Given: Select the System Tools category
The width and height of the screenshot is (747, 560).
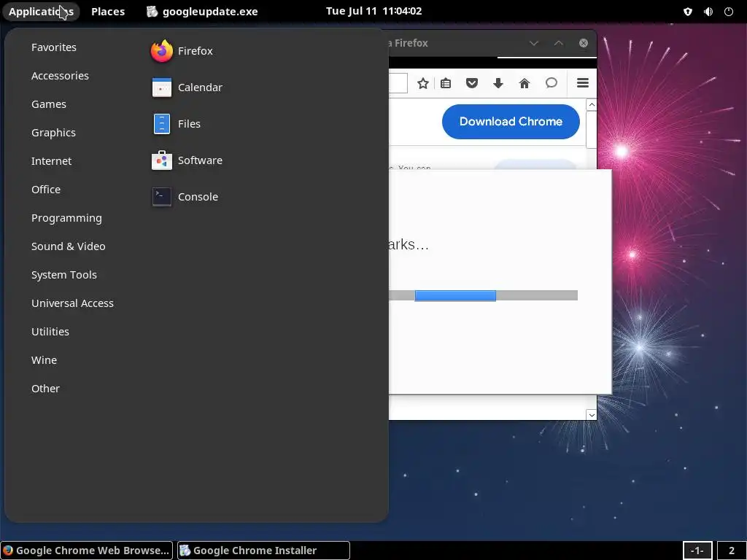Looking at the screenshot, I should click(x=64, y=275).
